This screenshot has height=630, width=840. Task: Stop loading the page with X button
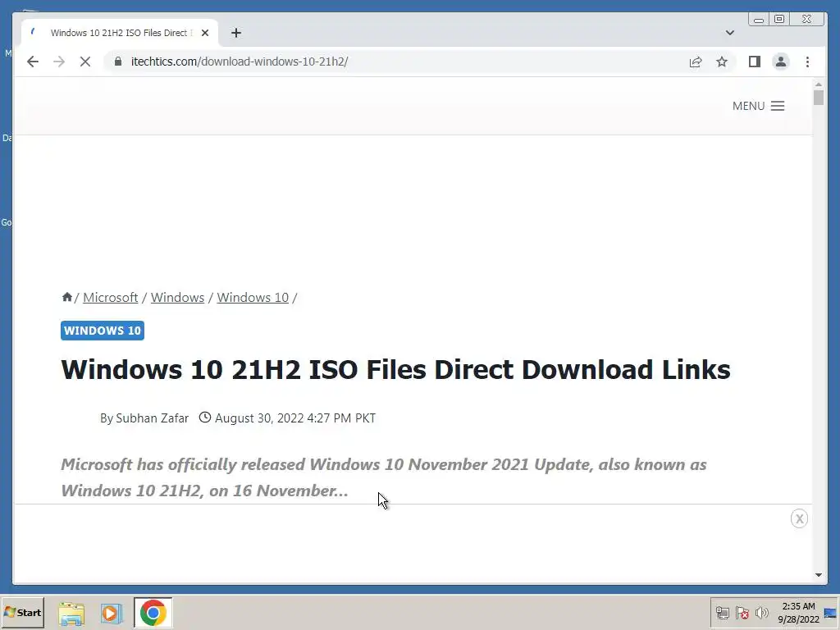click(85, 62)
